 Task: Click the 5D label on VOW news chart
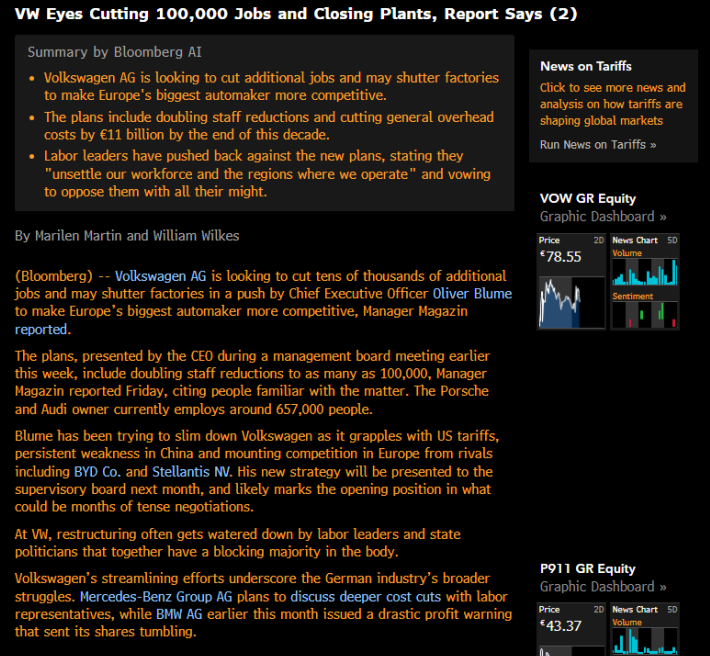pyautogui.click(x=672, y=240)
